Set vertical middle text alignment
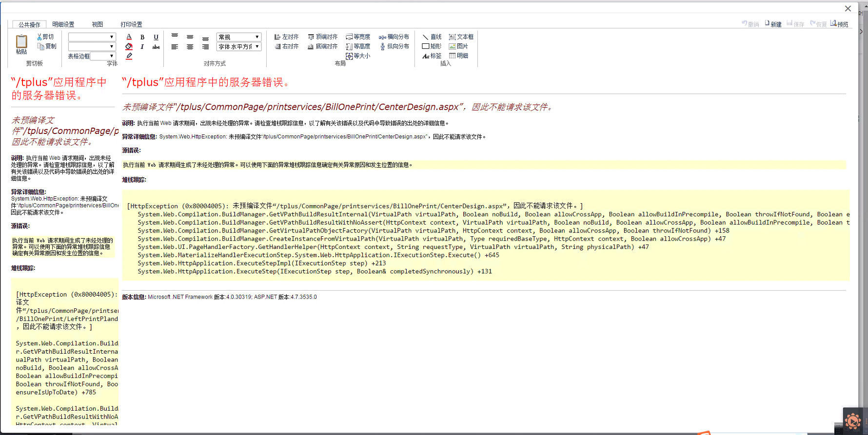 click(190, 37)
